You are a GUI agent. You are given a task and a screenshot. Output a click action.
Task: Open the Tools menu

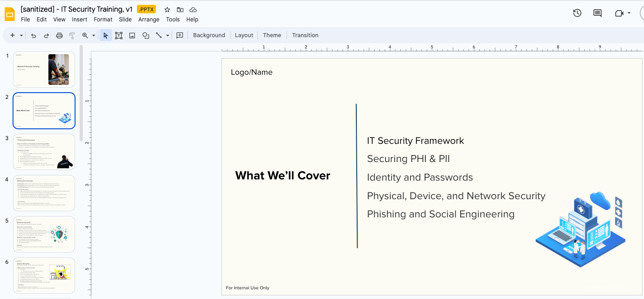173,19
